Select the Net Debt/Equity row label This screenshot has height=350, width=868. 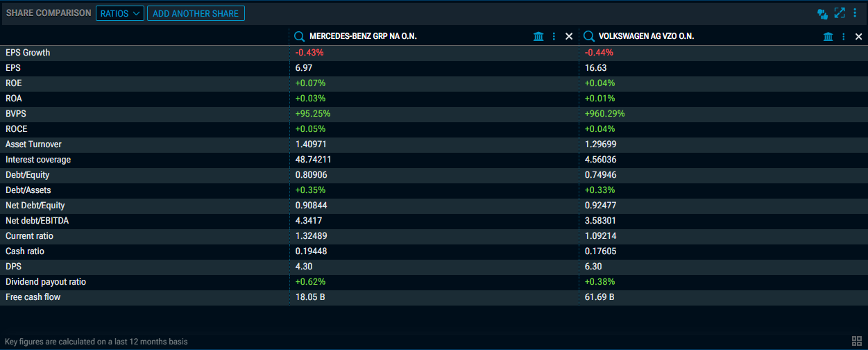pyautogui.click(x=35, y=206)
